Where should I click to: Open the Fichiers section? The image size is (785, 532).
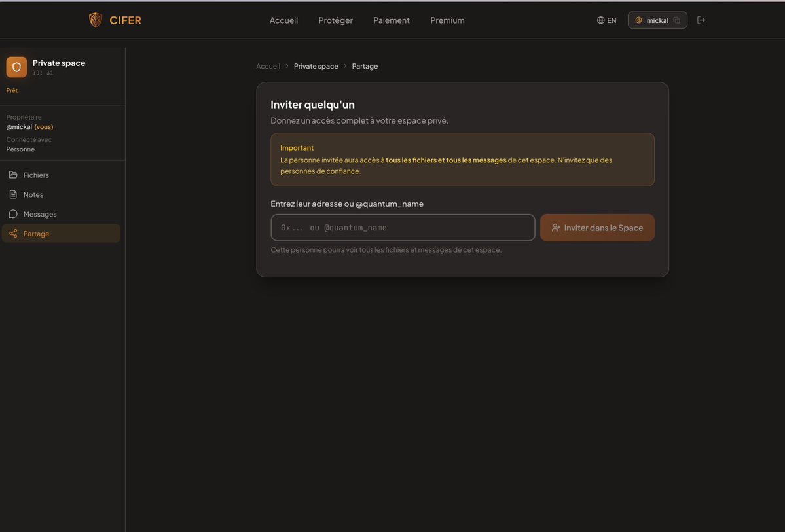tap(61, 175)
